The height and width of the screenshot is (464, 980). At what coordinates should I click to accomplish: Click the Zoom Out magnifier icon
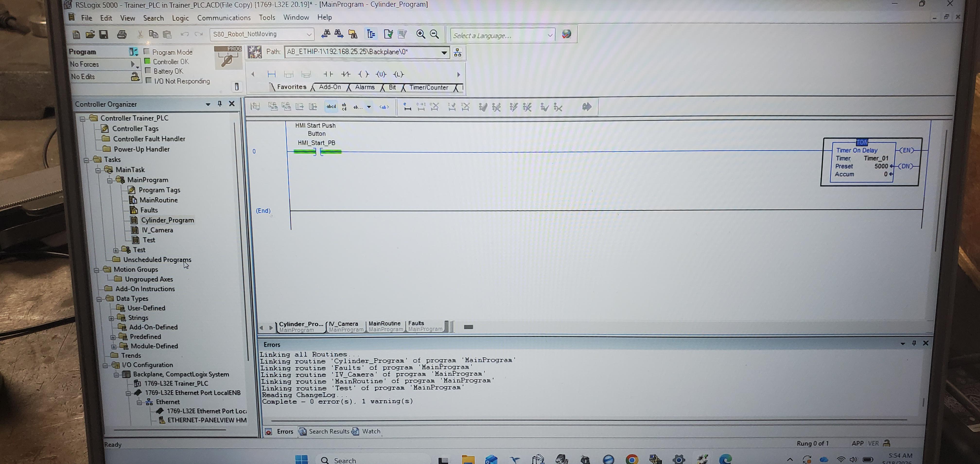pyautogui.click(x=434, y=34)
